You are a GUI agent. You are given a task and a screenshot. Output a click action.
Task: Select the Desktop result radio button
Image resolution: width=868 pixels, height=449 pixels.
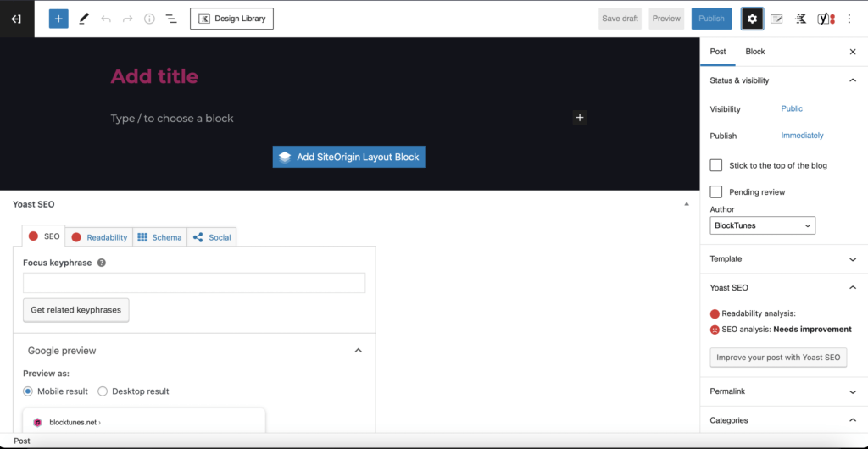(x=103, y=391)
